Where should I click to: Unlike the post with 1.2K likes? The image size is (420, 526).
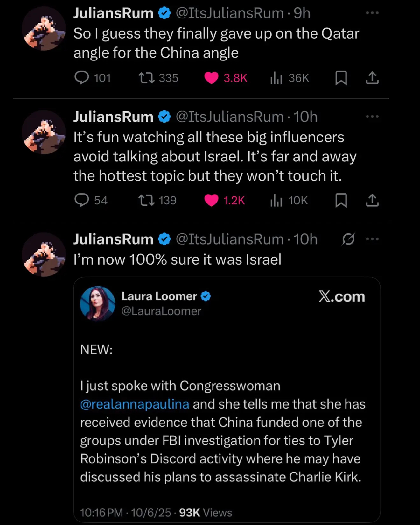click(211, 200)
